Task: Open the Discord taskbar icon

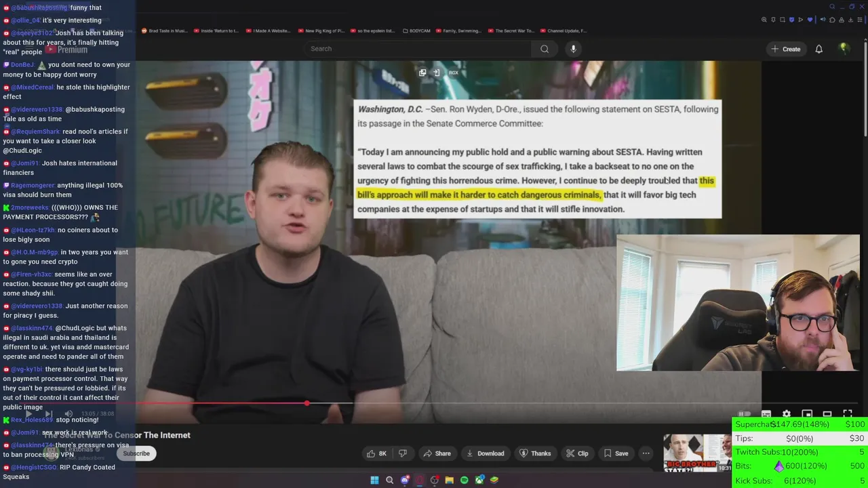Action: coord(405,480)
